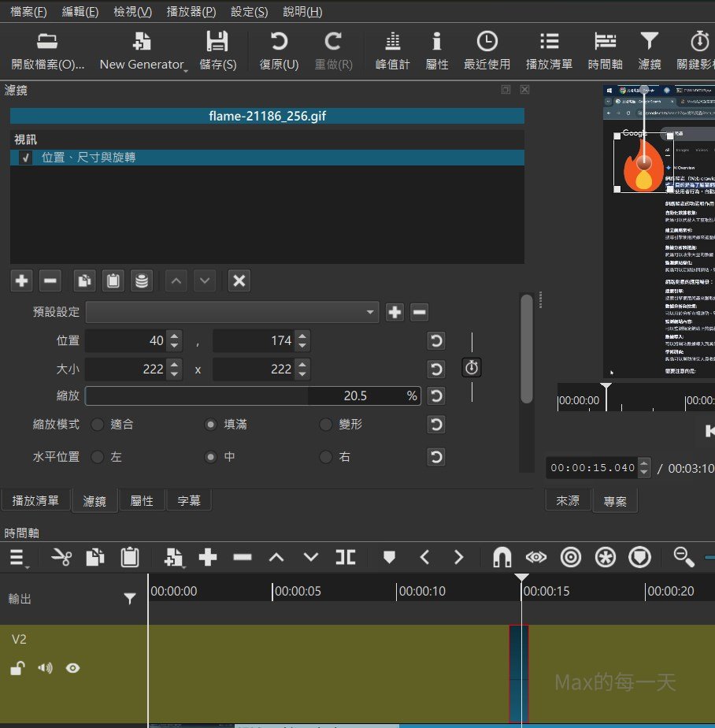Switch to the 字幕 tab
This screenshot has height=728, width=715.
[x=188, y=500]
